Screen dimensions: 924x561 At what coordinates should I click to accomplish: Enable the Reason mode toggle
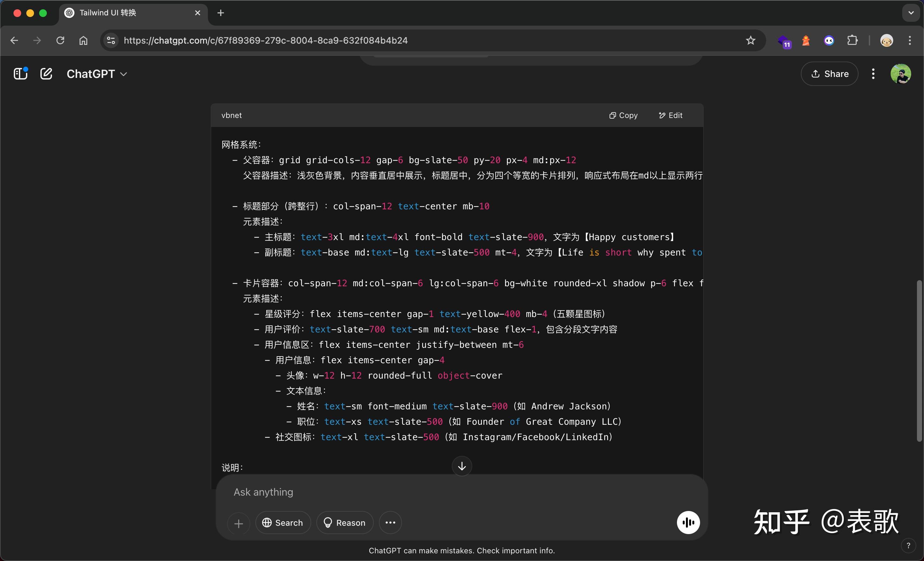[x=345, y=523]
